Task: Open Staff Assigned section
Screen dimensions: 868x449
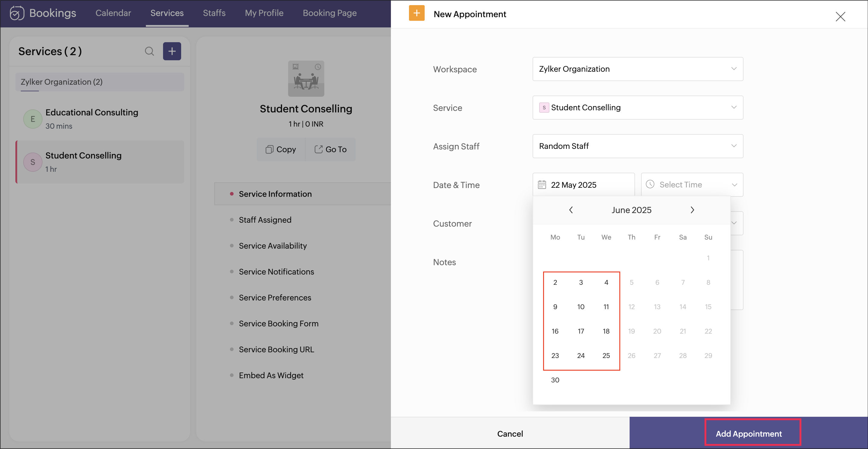Action: (265, 220)
